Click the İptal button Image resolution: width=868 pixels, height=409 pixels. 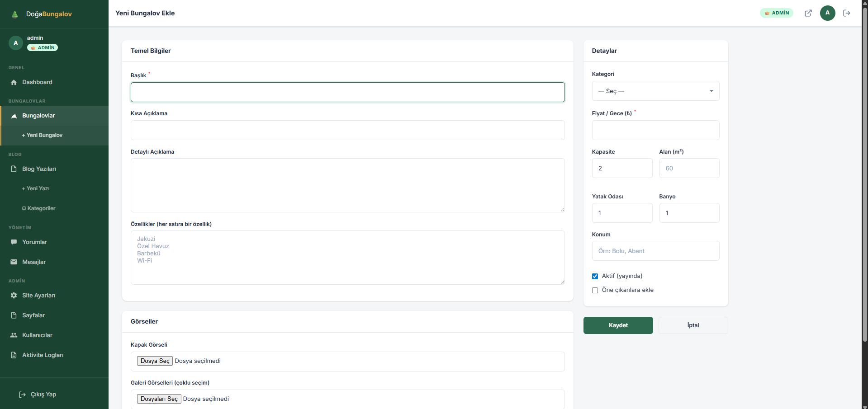693,325
